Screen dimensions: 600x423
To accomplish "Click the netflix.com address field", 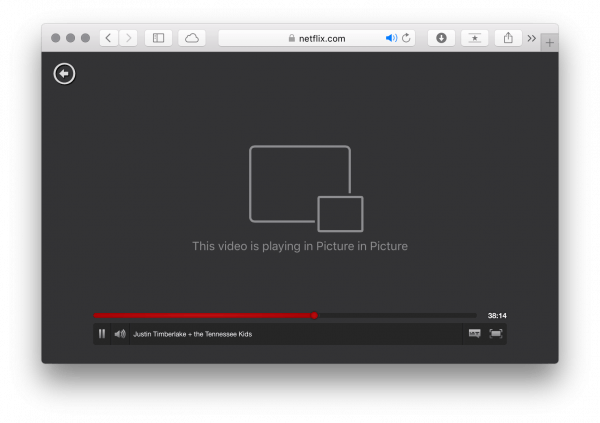I will pos(317,38).
